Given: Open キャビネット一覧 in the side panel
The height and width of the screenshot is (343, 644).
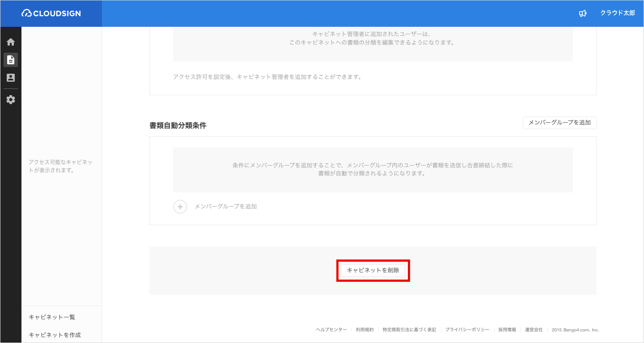Looking at the screenshot, I should click(x=52, y=317).
